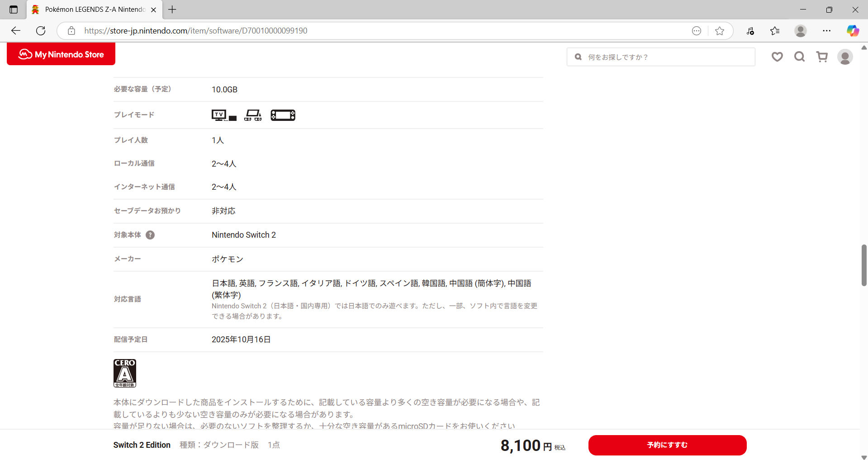Add this page to favorites

720,31
